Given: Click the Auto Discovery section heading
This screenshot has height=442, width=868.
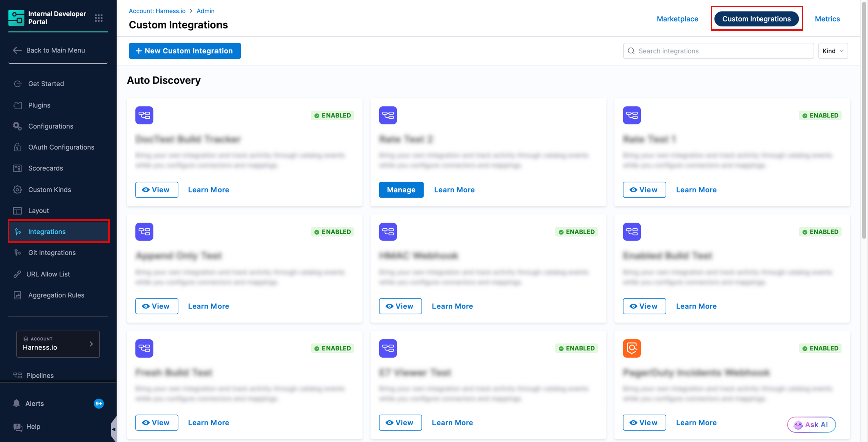Looking at the screenshot, I should point(164,80).
